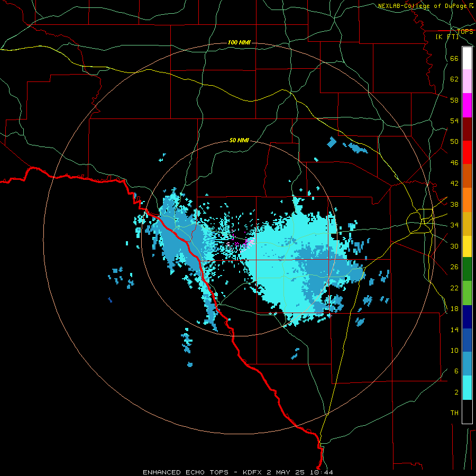Viewport: 476px width, 476px height.
Task: Click the KDFX radar site identifier
Action: (253, 472)
